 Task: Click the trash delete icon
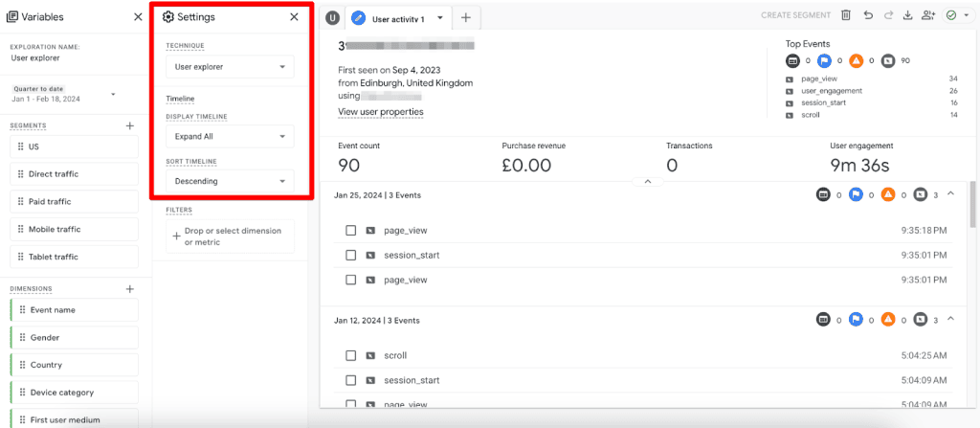pos(846,15)
